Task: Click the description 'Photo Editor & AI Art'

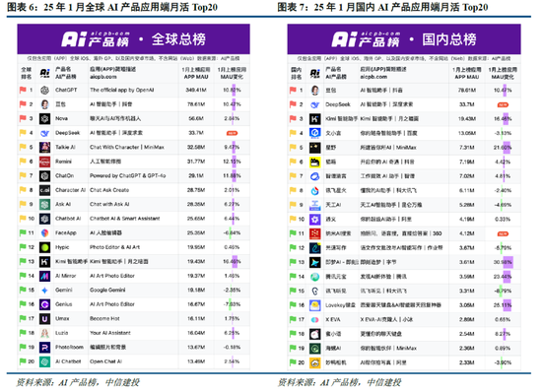Action: 114,247
